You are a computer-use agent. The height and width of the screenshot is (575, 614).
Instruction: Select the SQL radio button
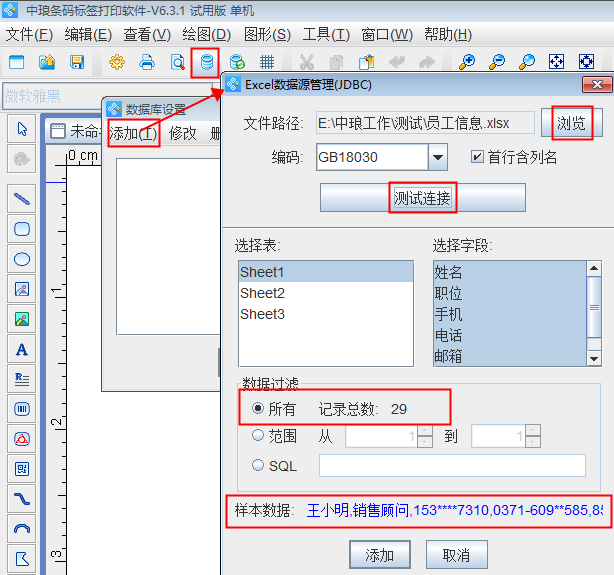click(x=258, y=465)
